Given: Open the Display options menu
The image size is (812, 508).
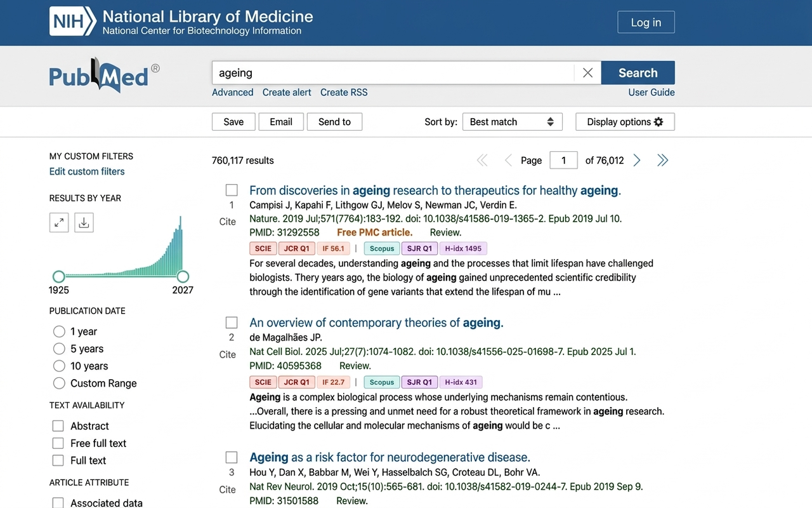Looking at the screenshot, I should pyautogui.click(x=625, y=122).
